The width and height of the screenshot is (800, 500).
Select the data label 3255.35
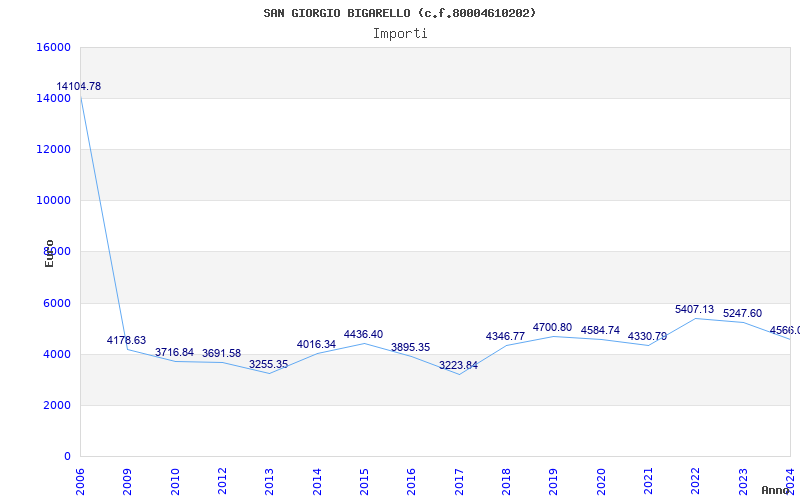click(268, 364)
